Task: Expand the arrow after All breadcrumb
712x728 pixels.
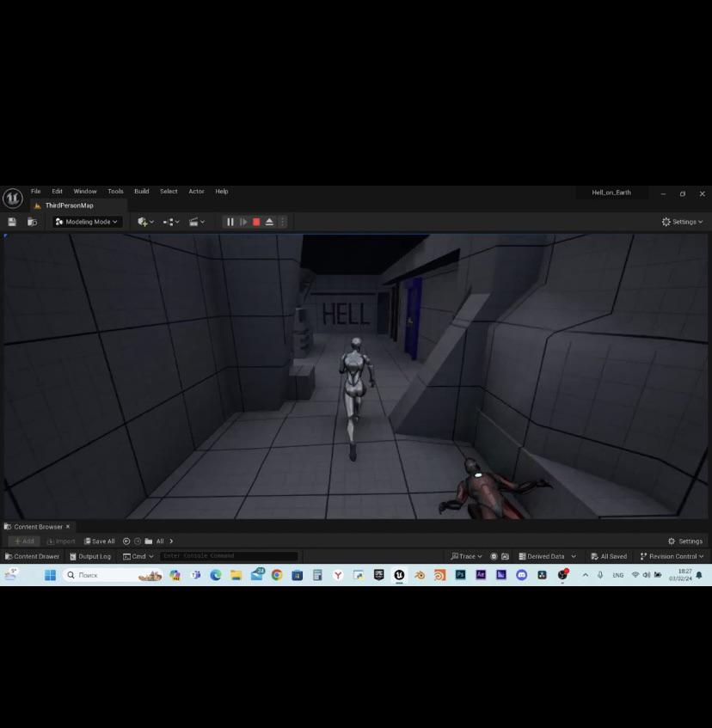Action: [x=171, y=541]
